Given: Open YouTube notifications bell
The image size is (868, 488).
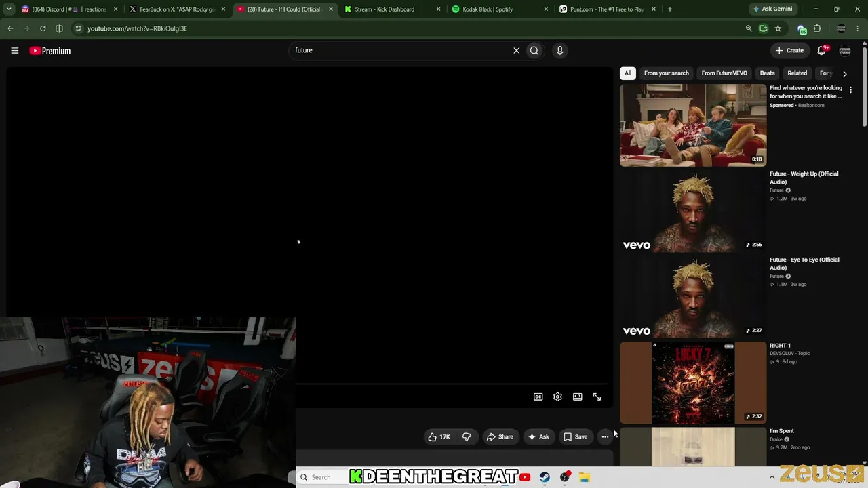Looking at the screenshot, I should tap(822, 50).
